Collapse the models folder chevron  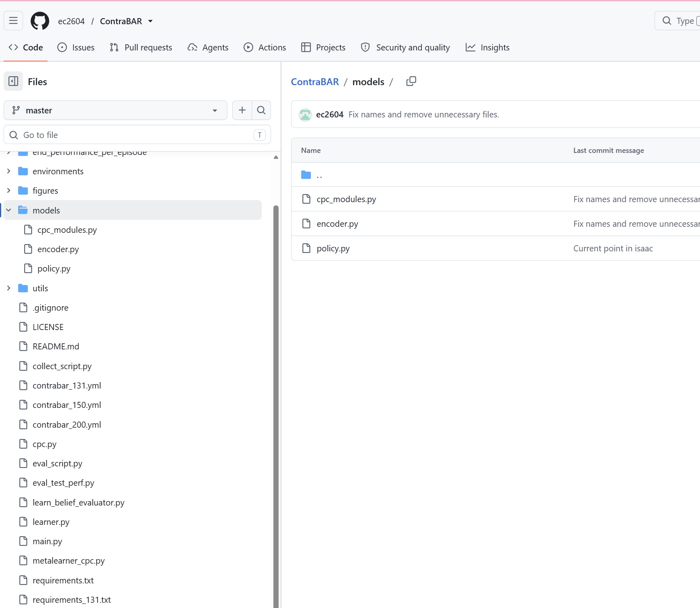8,210
